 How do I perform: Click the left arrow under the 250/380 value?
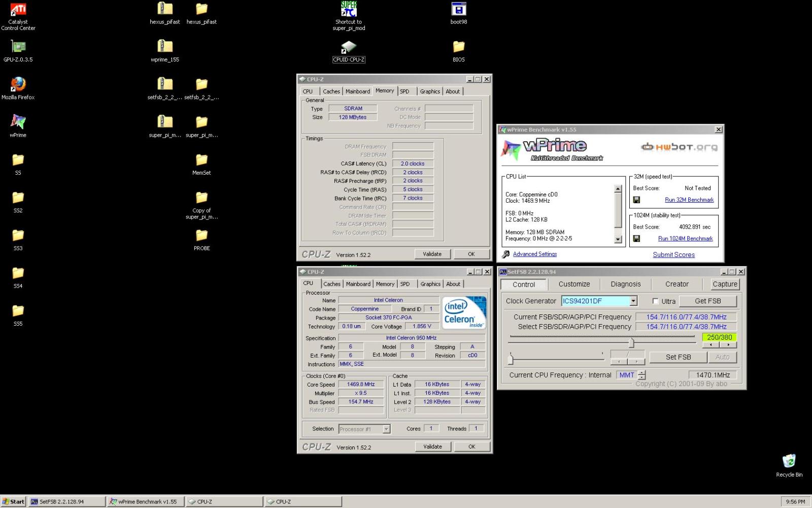[x=711, y=345]
